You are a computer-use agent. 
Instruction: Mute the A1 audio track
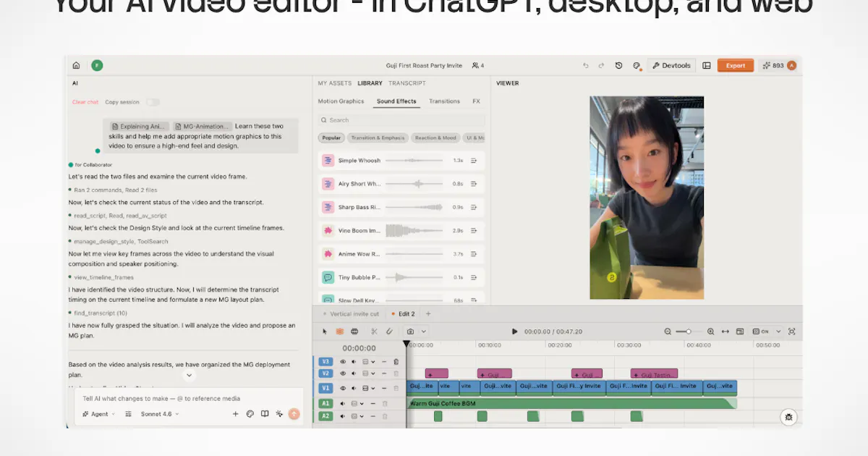coord(342,404)
